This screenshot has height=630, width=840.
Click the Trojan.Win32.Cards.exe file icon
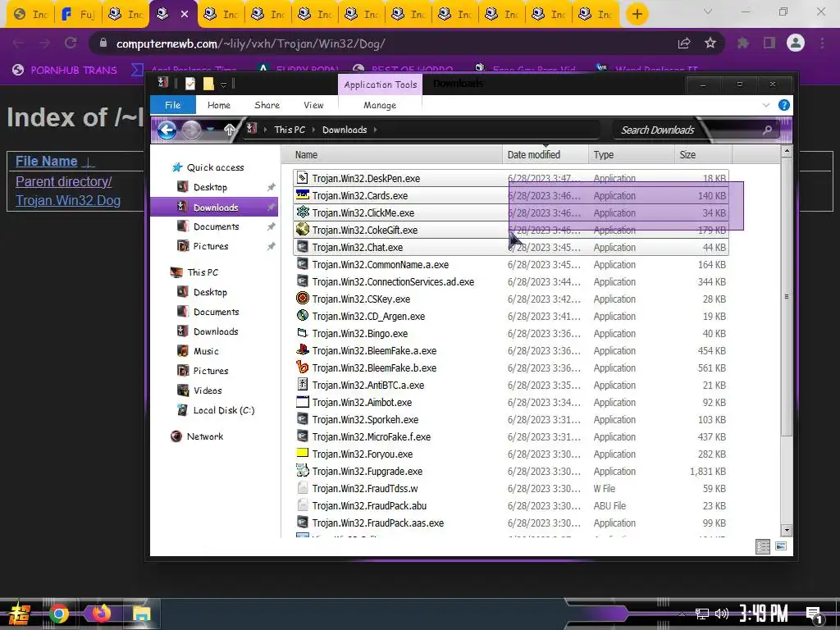pyautogui.click(x=302, y=195)
